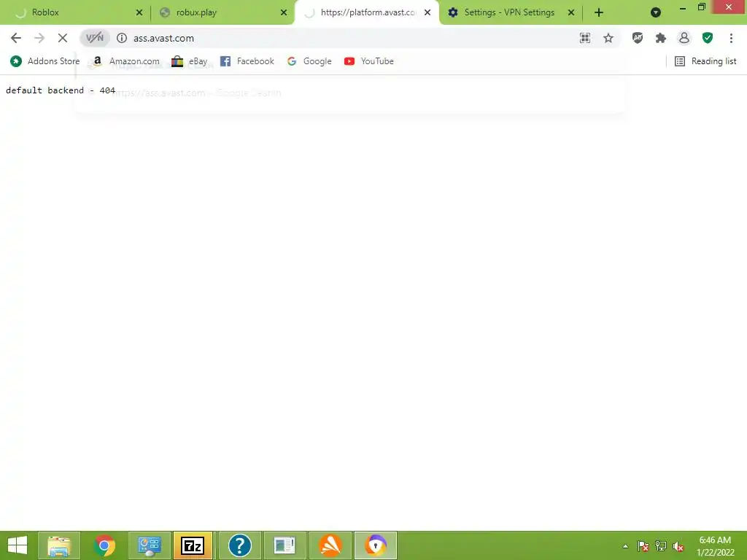
Task: Open the Addons Store bookmark
Action: pyautogui.click(x=44, y=61)
